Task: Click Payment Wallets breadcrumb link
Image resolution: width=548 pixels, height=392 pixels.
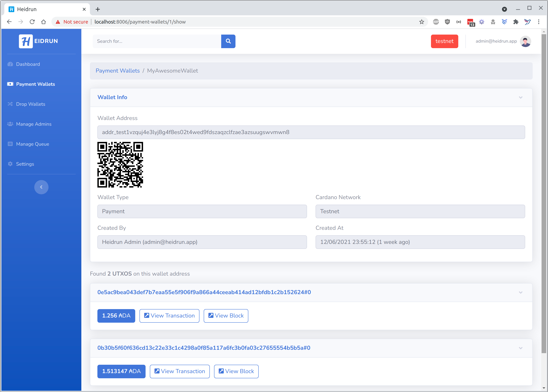Action: point(118,71)
